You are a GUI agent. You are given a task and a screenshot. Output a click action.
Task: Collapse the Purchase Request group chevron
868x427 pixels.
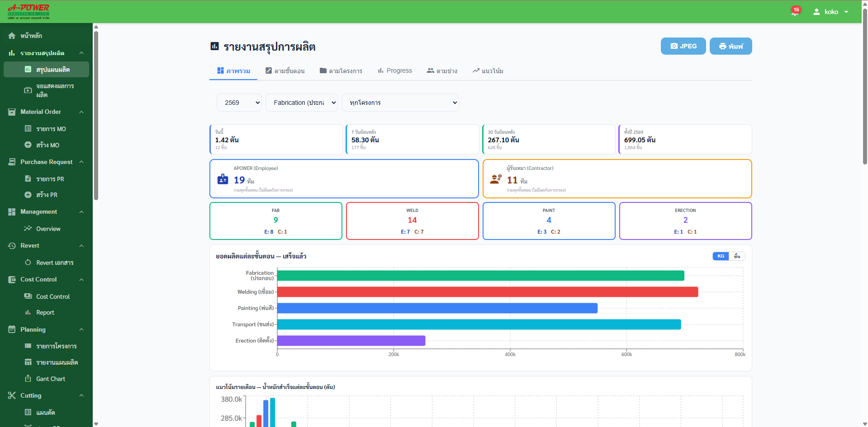point(81,162)
